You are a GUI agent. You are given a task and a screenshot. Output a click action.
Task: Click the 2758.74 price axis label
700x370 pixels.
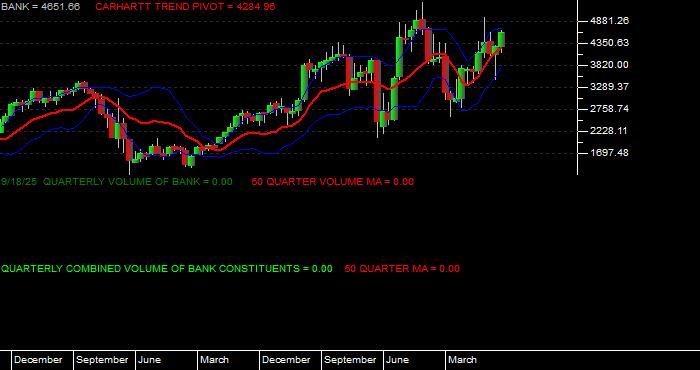609,109
